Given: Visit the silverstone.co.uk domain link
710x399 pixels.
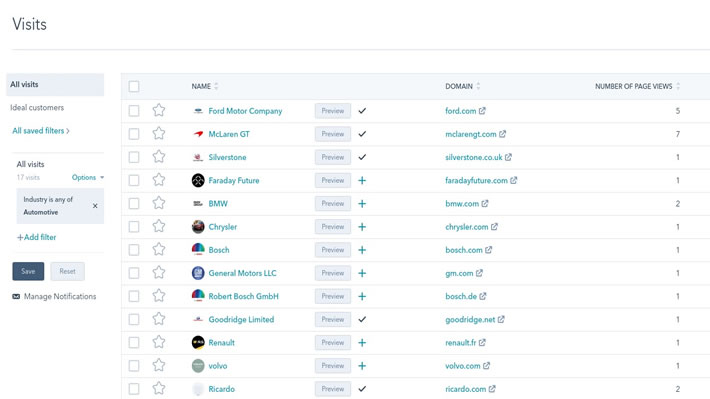Looking at the screenshot, I should coord(474,157).
